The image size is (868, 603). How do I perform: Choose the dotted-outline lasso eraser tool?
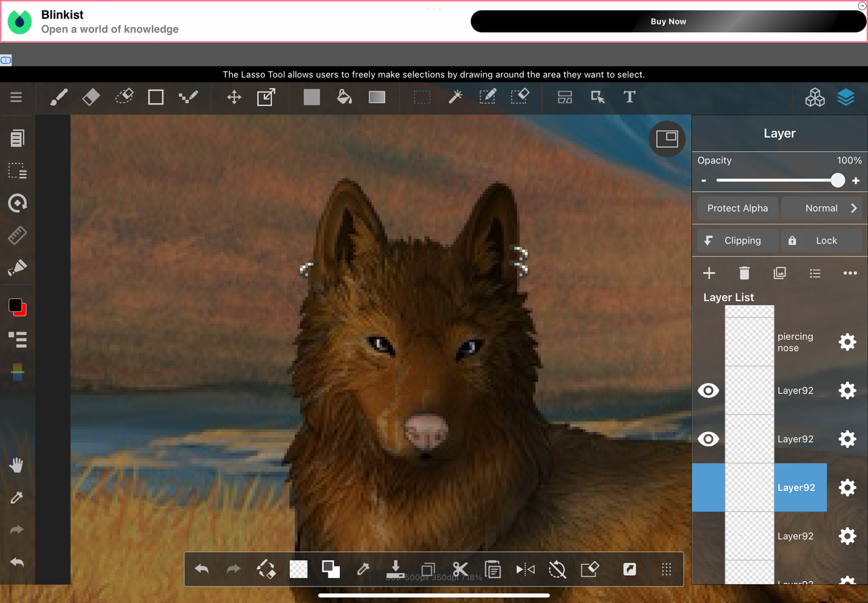pyautogui.click(x=124, y=98)
